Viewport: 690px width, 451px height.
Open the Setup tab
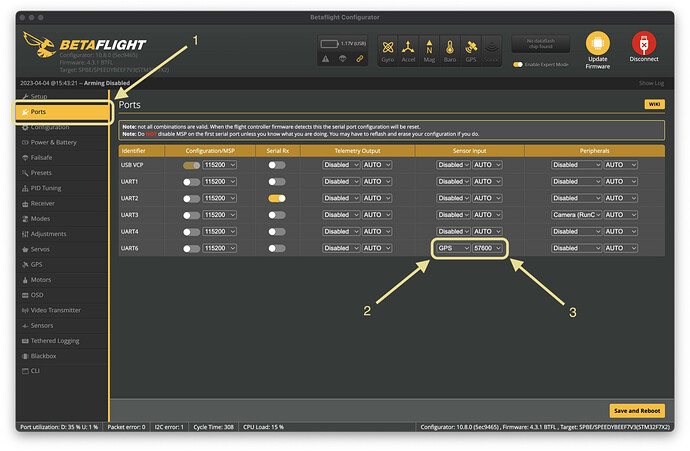(x=62, y=96)
